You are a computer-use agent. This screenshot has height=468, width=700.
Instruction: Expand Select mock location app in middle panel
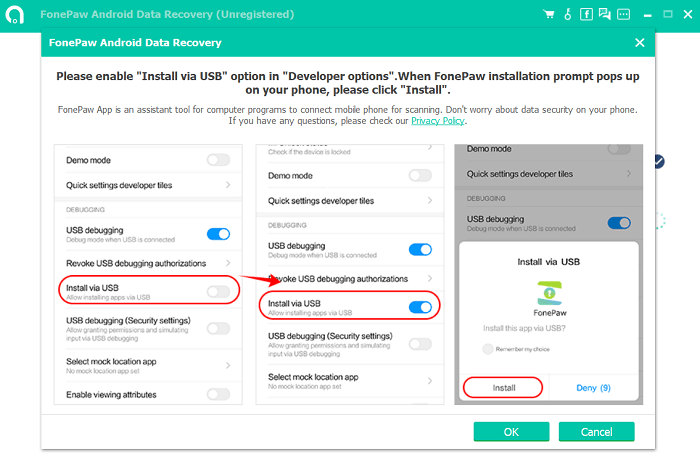[x=350, y=381]
